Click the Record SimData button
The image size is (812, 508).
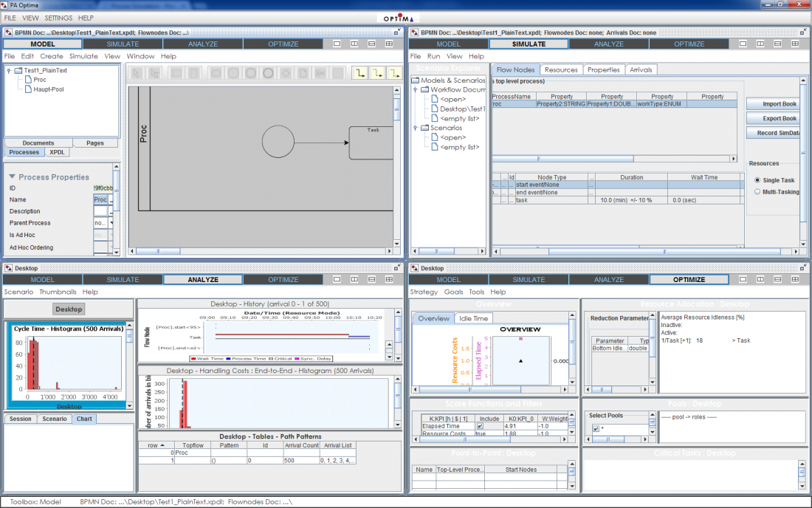tap(773, 133)
